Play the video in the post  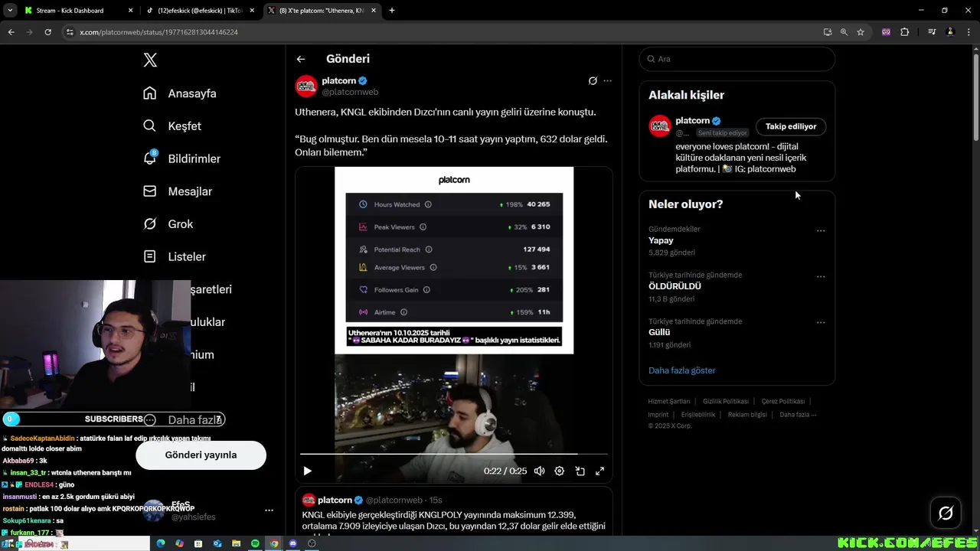click(307, 471)
